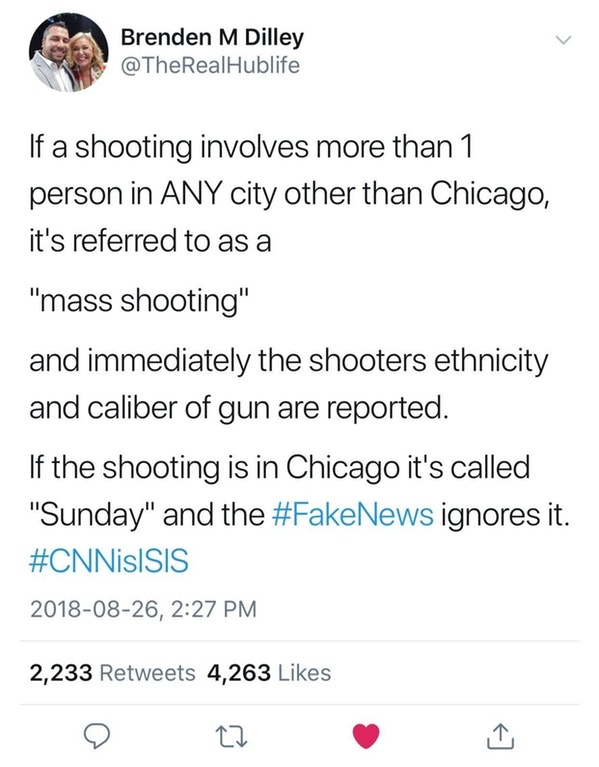This screenshot has width=599, height=767.
Task: Tap the "mass shooting" line of the tweet
Action: tap(140, 301)
